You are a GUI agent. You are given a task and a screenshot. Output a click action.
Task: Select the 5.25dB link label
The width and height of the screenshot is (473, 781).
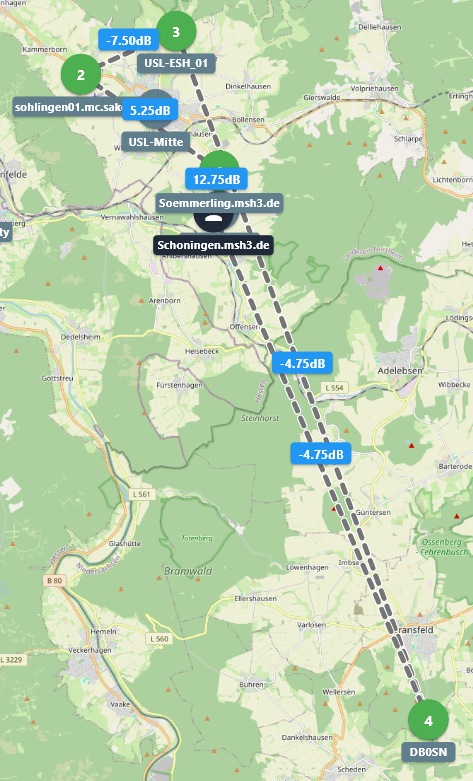pos(150,110)
